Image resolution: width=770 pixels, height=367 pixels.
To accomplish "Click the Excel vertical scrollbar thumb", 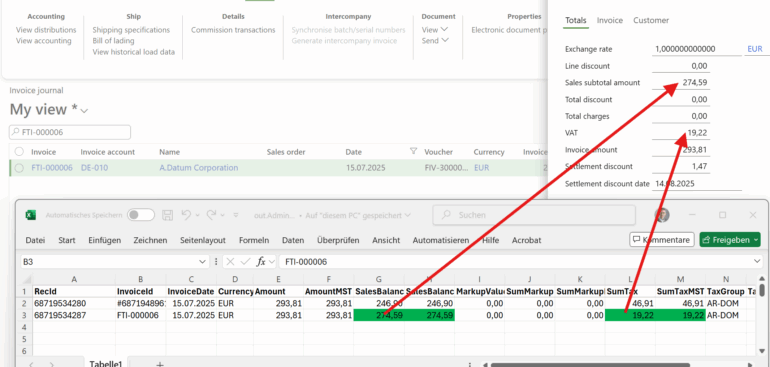I will tap(762, 291).
